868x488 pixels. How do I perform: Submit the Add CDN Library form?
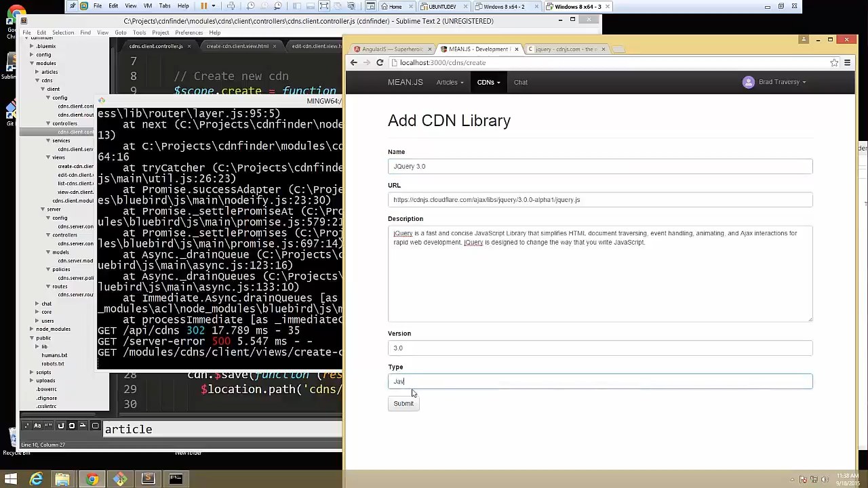coord(403,403)
